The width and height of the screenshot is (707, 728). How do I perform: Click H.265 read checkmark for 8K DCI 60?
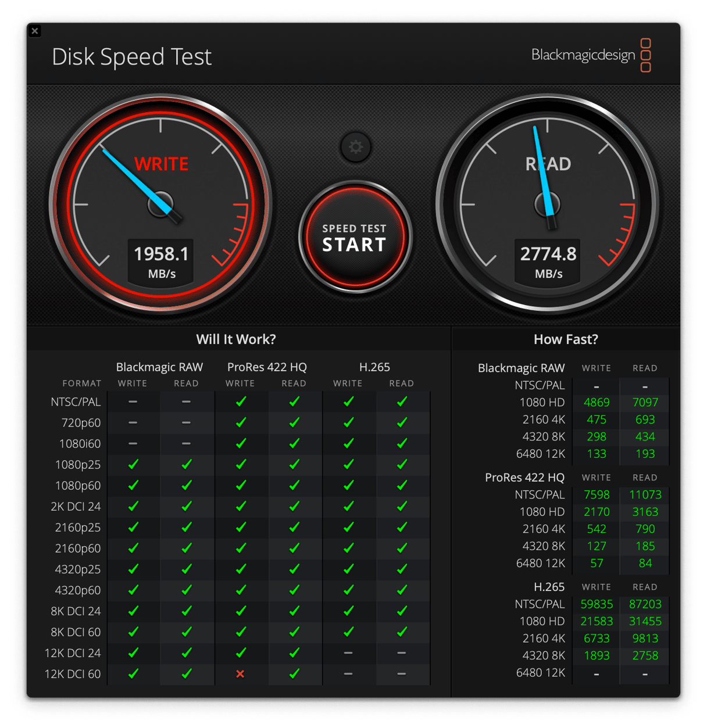click(402, 632)
